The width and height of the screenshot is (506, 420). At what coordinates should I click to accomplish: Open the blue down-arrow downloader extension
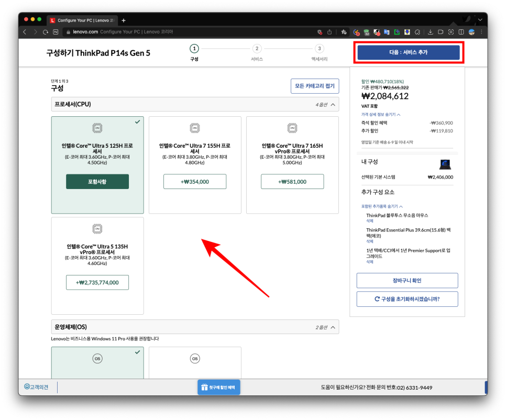click(x=407, y=32)
